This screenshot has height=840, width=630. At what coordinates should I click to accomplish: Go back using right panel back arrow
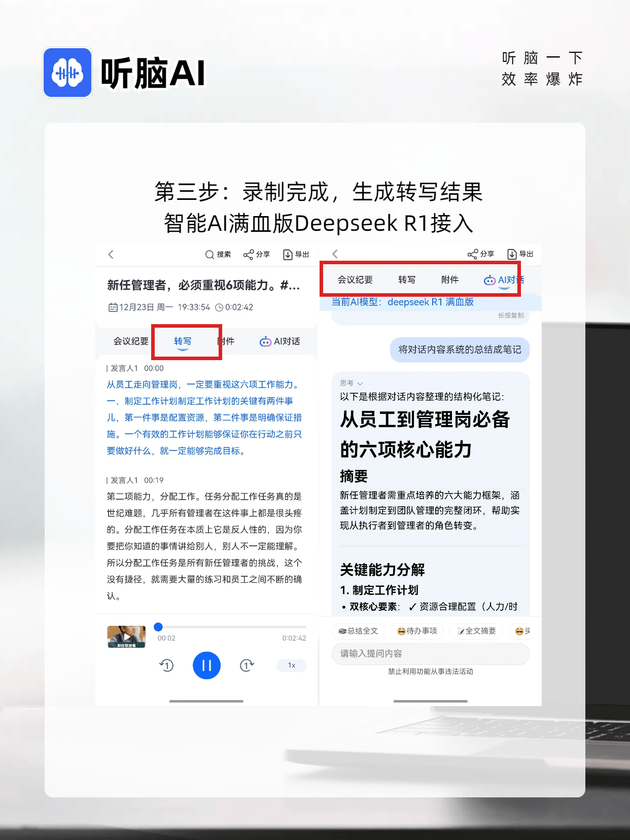point(335,254)
